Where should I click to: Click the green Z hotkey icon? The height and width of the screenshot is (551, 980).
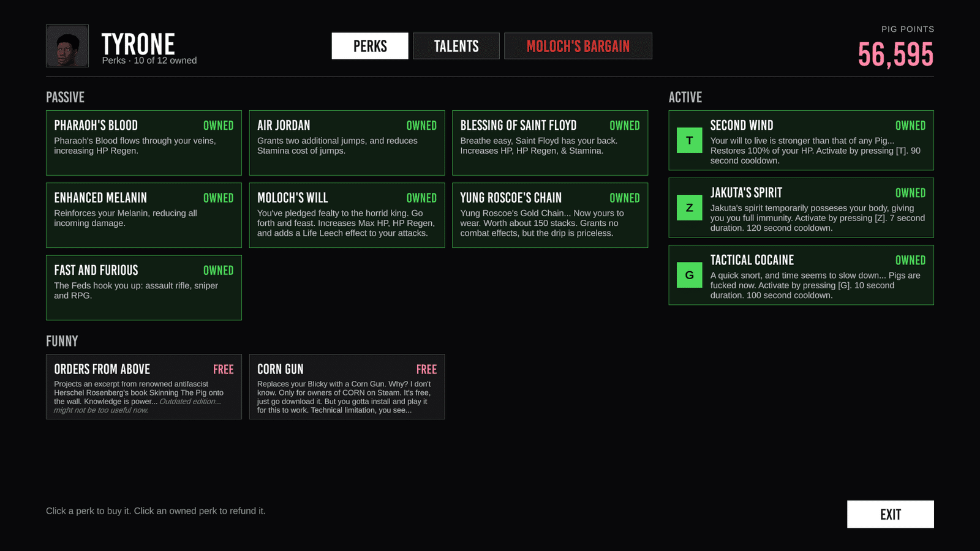click(689, 208)
